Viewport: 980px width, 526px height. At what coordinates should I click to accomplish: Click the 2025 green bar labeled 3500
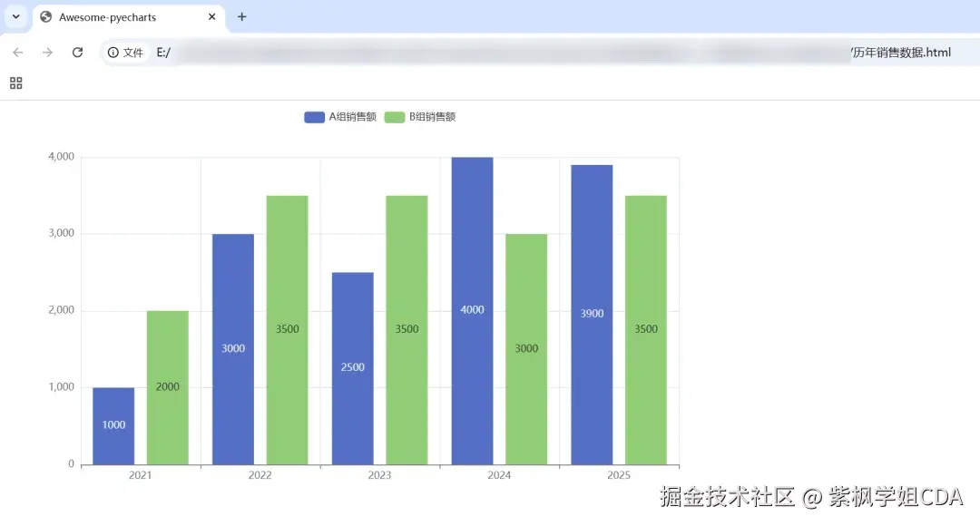646,330
